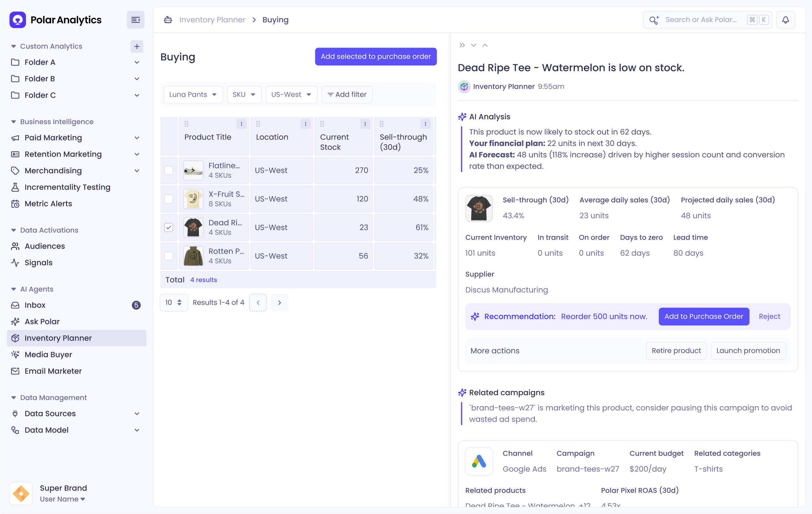
Task: Click the Super Brand logo
Action: pos(21,493)
